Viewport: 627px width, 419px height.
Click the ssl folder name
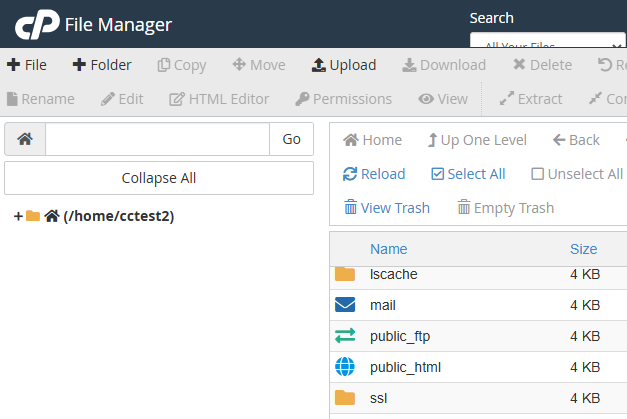[x=378, y=398]
